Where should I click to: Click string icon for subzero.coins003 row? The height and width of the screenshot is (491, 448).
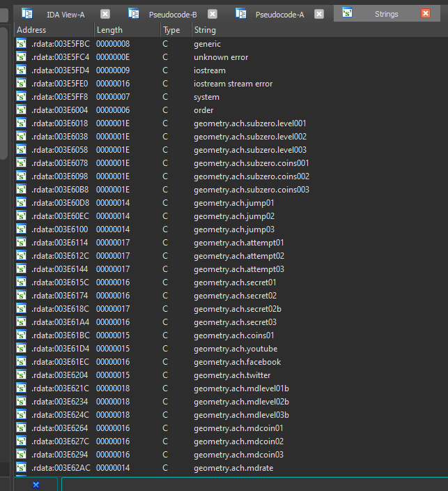pyautogui.click(x=22, y=189)
